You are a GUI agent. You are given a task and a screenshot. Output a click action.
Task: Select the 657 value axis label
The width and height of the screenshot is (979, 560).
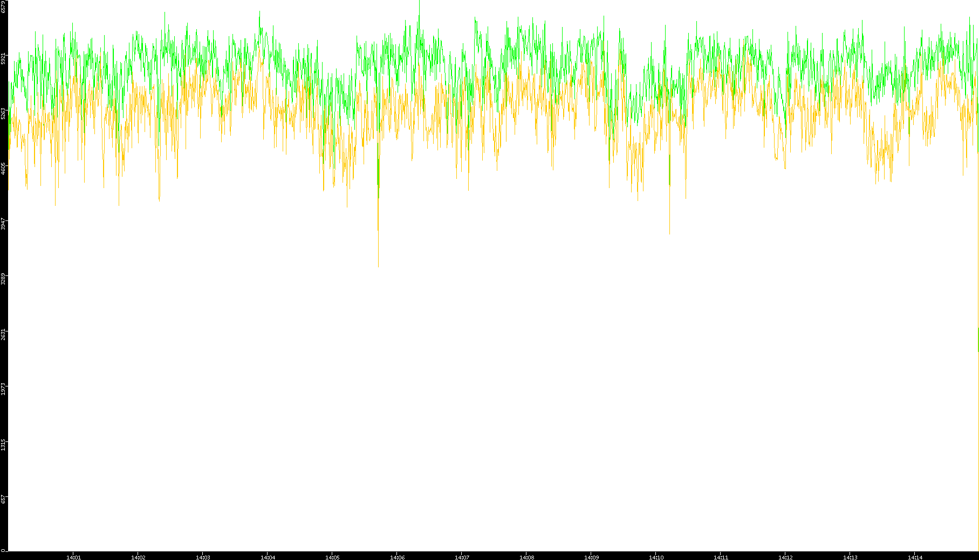[x=3, y=499]
